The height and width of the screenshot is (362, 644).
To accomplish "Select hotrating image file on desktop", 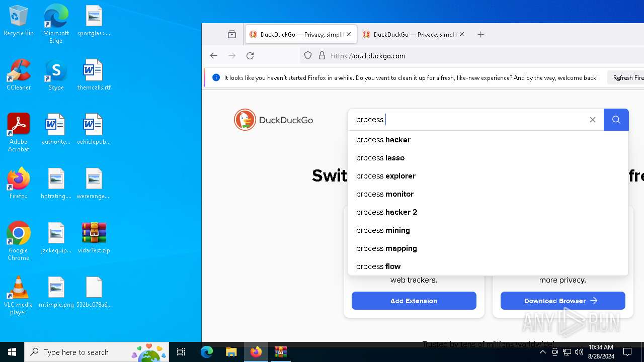I will click(x=56, y=184).
